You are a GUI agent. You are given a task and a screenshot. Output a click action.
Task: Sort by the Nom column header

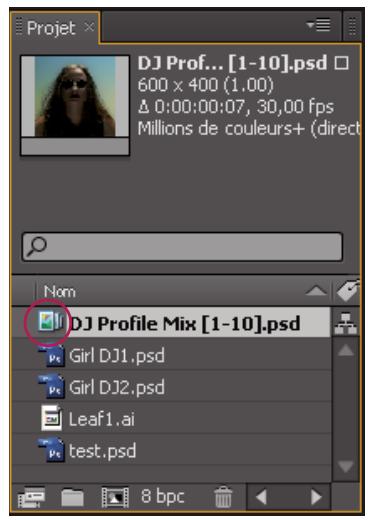coord(60,292)
